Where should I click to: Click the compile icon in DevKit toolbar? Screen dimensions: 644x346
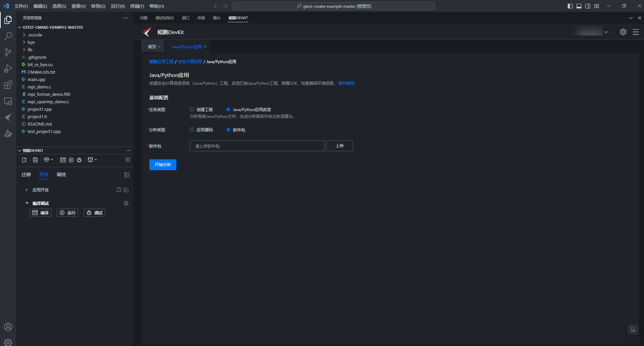pyautogui.click(x=63, y=160)
